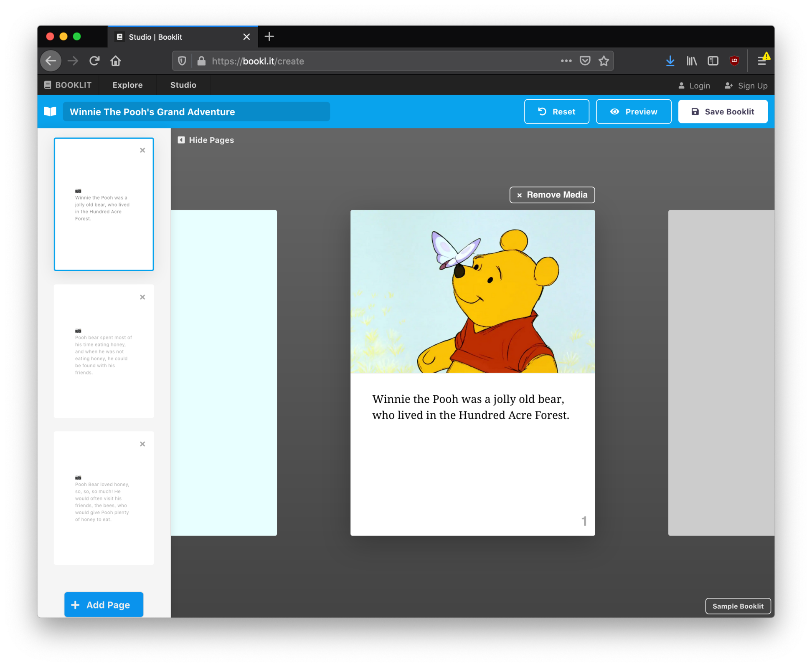Viewport: 812px width, 667px height.
Task: Click the page number 1
Action: pyautogui.click(x=584, y=521)
